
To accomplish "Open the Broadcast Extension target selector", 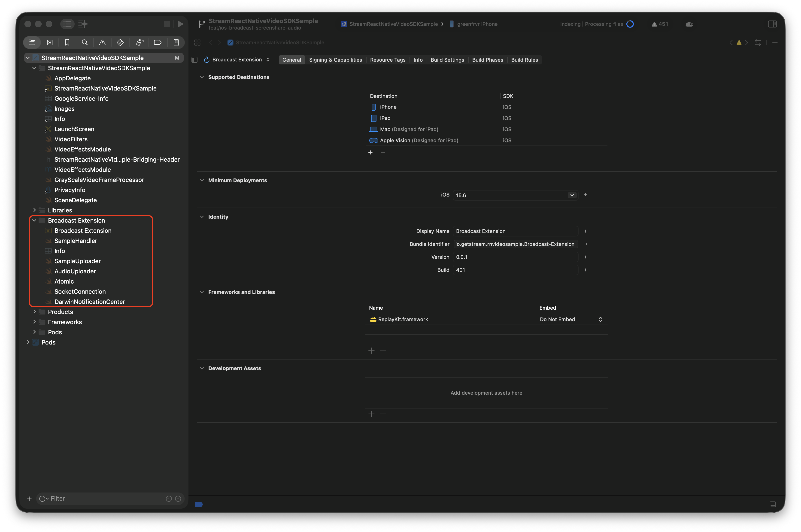I will [x=237, y=60].
